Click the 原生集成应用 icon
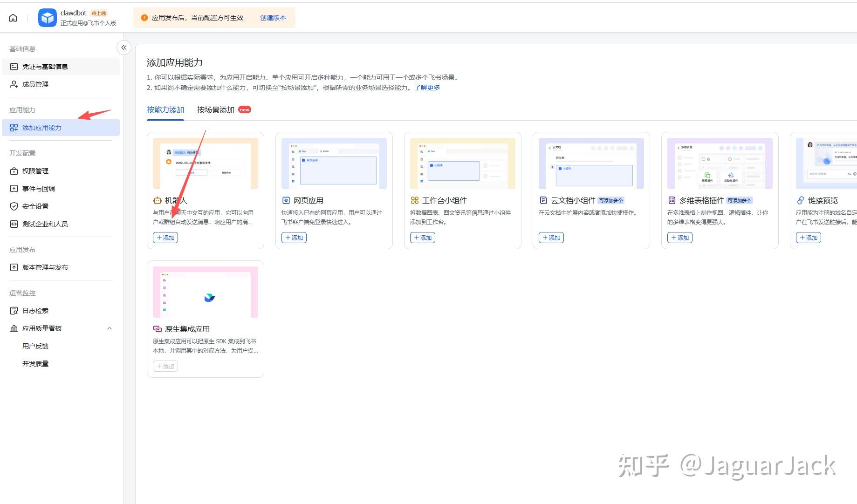Viewport: 857px width, 504px height. (157, 329)
